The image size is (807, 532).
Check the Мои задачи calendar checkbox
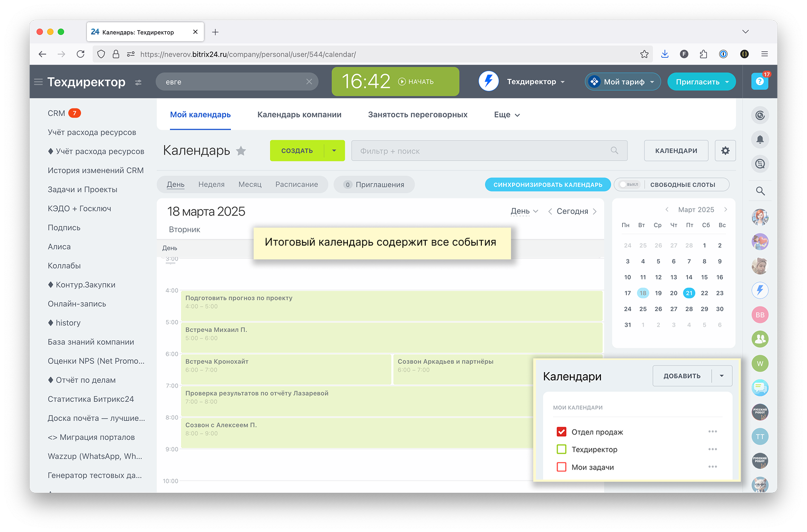pos(562,467)
